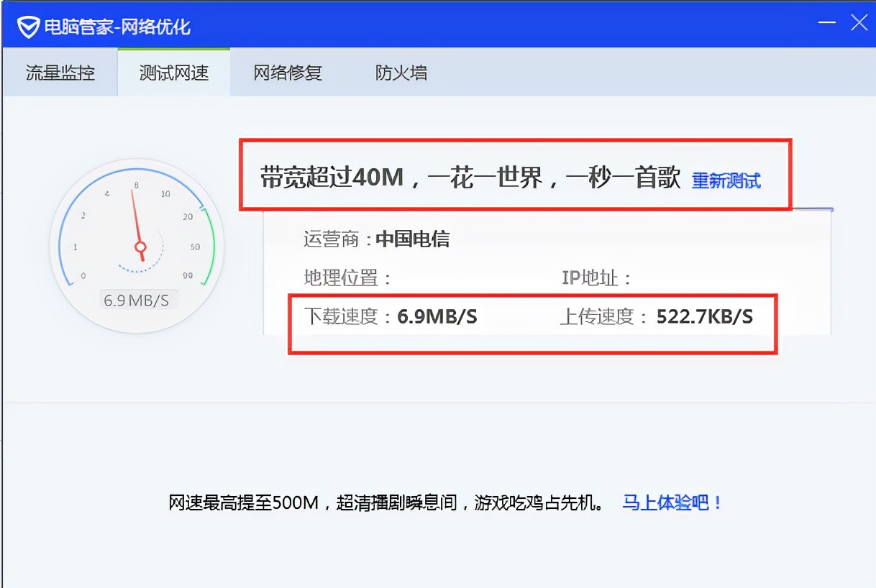Select the 测试网速 tab
This screenshot has height=588, width=876.
[x=173, y=72]
